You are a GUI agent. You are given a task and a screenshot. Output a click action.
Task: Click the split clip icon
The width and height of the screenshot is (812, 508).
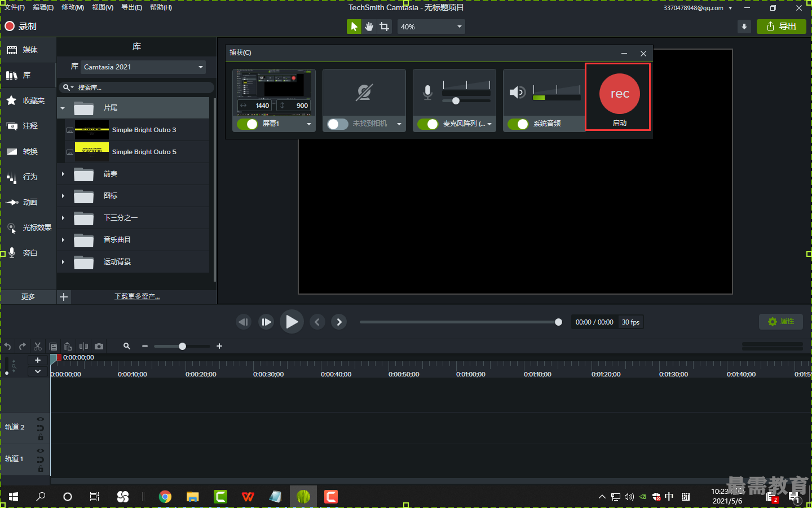(83, 347)
